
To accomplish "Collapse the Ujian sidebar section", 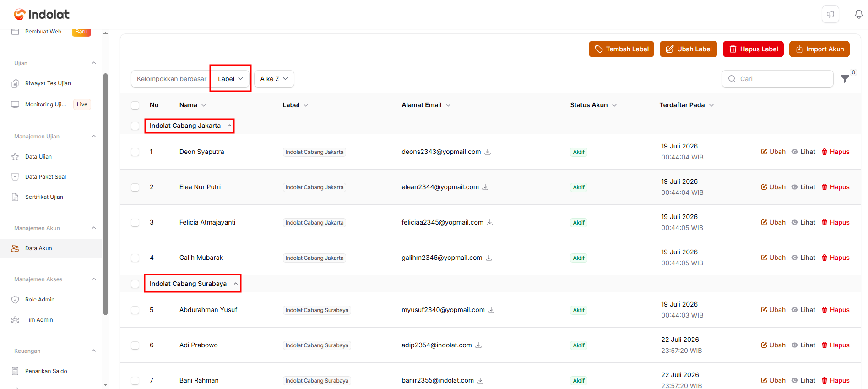I will click(x=94, y=63).
